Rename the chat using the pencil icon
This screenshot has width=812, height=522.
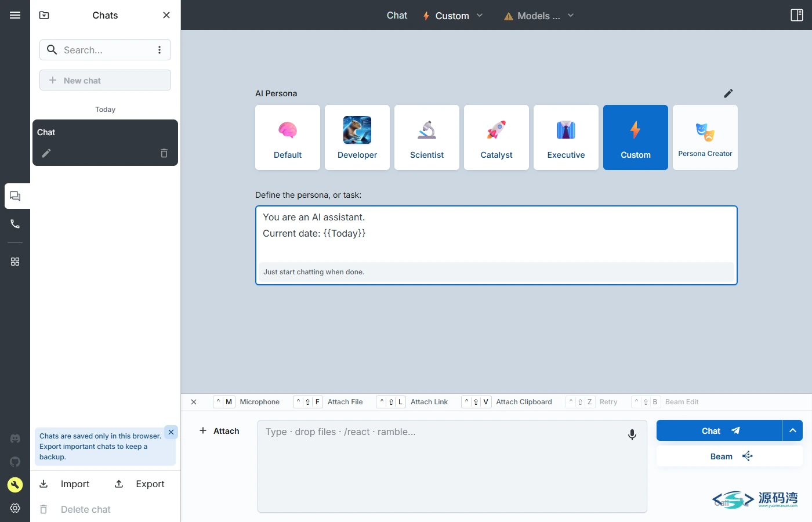pos(46,153)
